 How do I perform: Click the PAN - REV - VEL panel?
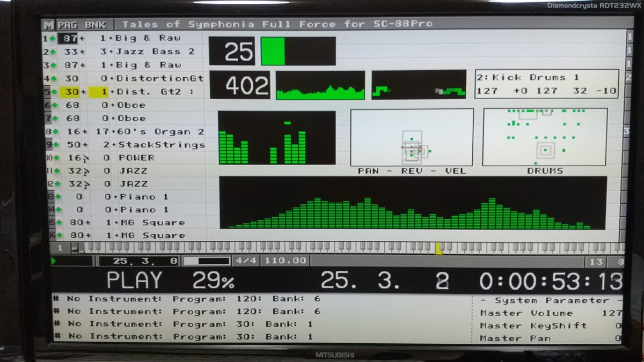click(412, 137)
